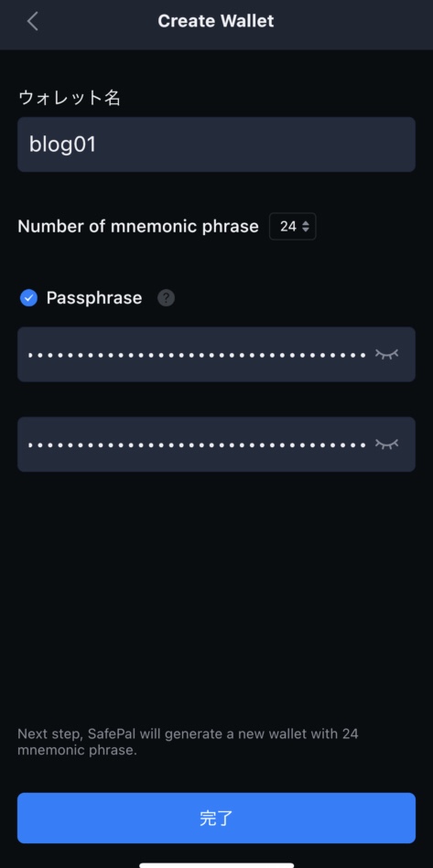Tap the SafePal next step notice text
The width and height of the screenshot is (433, 868).
pyautogui.click(x=189, y=743)
